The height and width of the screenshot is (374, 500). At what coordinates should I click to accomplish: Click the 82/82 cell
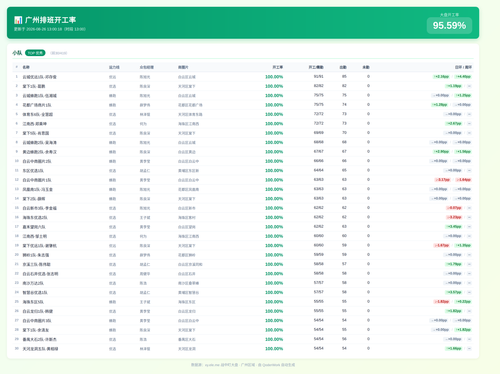pyautogui.click(x=318, y=86)
